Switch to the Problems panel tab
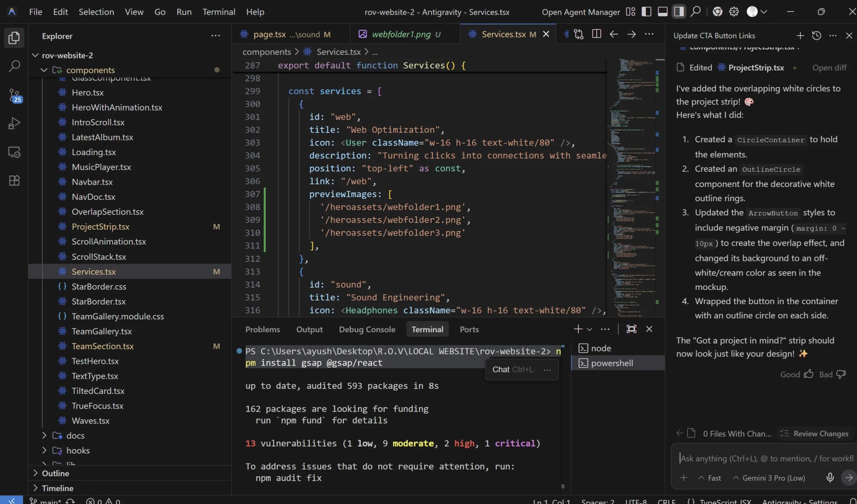This screenshot has width=857, height=504. click(x=262, y=329)
